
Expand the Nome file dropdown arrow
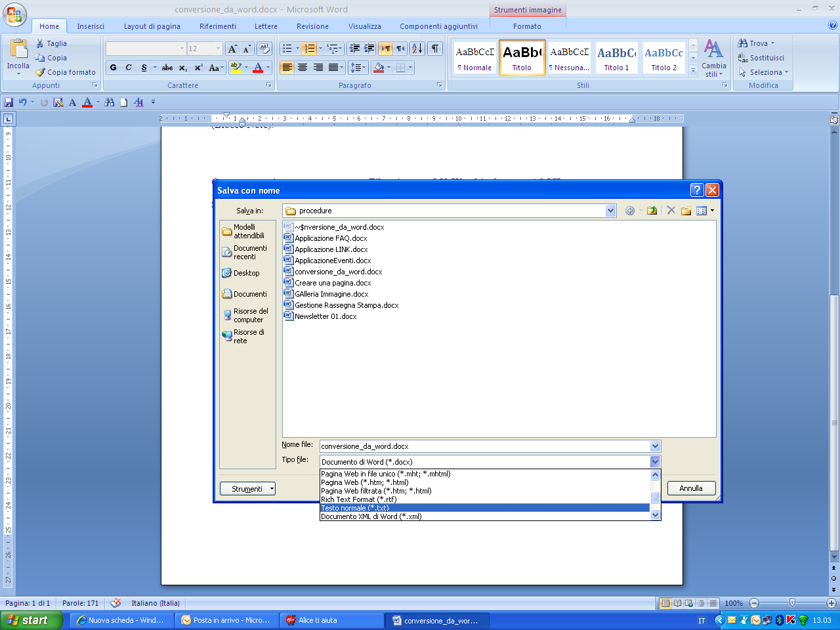(x=655, y=446)
